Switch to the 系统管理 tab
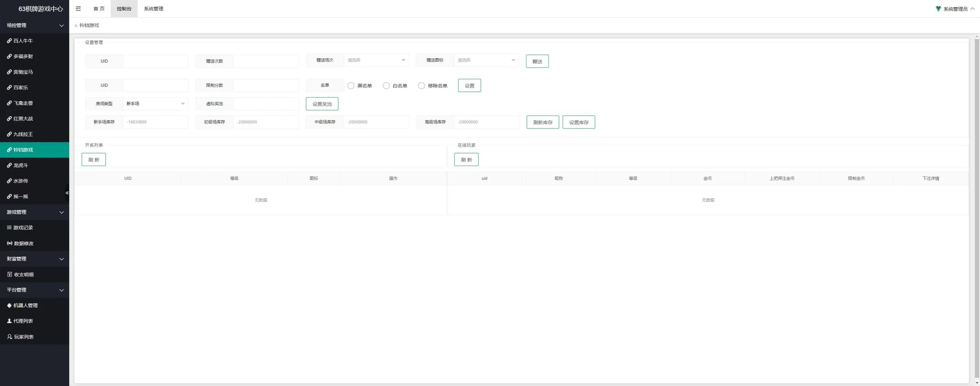Screen dimensions: 980x386 [154, 8]
